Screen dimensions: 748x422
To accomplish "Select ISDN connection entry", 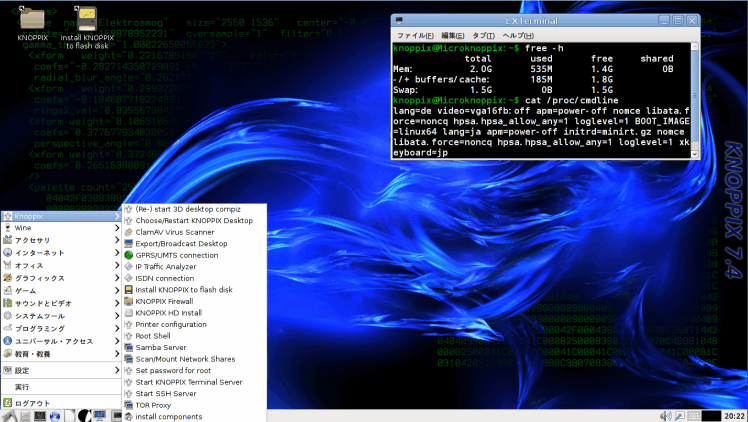I will click(x=195, y=278).
